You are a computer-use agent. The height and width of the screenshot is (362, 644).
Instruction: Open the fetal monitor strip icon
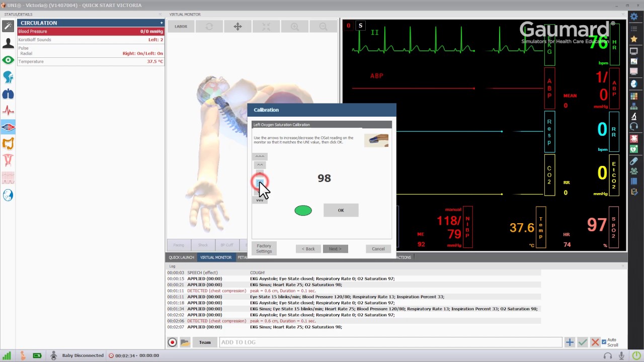click(8, 178)
